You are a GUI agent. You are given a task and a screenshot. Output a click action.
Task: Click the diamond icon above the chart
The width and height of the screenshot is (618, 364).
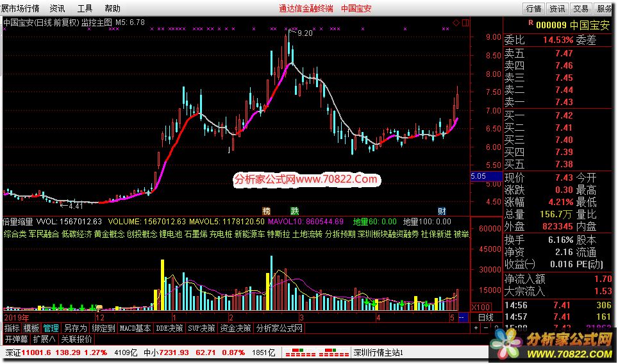(456, 23)
